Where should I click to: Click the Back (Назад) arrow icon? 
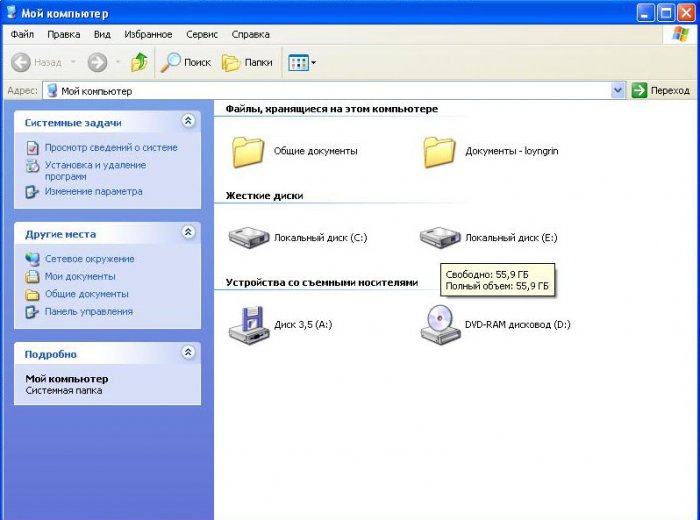(21, 62)
